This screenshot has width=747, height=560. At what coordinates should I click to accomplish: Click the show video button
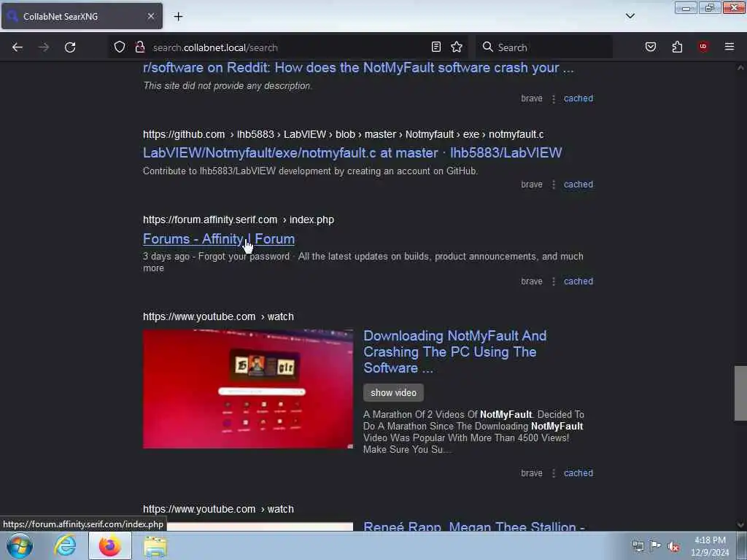click(x=393, y=393)
